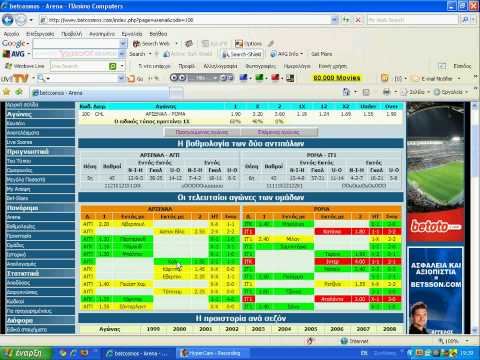Click the 2000 season column header

[179, 329]
